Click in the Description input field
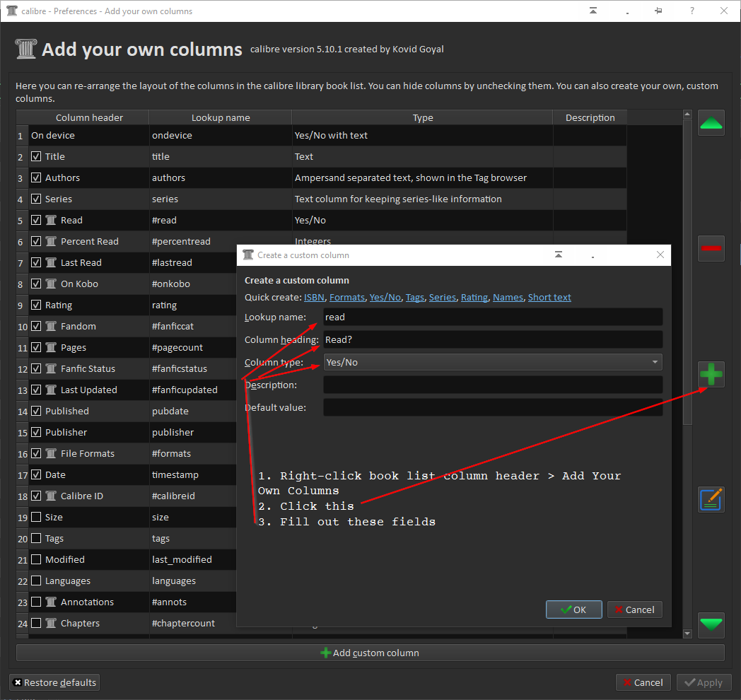741x700 pixels. point(493,385)
